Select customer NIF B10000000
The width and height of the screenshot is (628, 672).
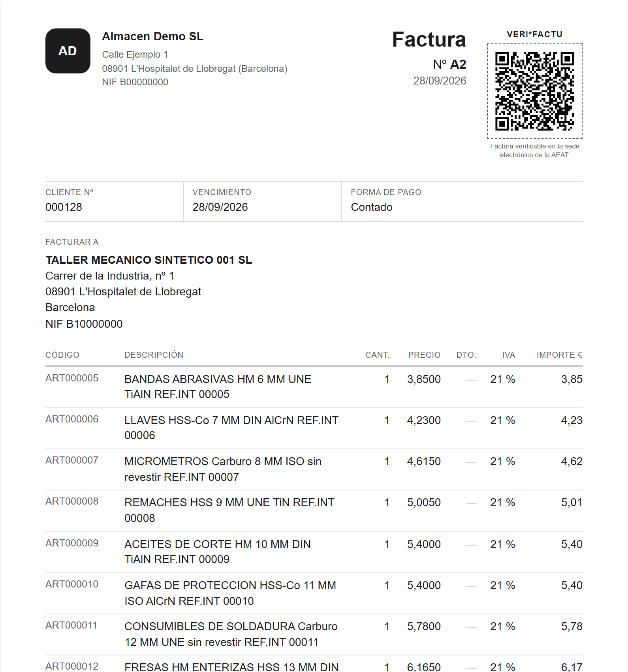coord(84,324)
